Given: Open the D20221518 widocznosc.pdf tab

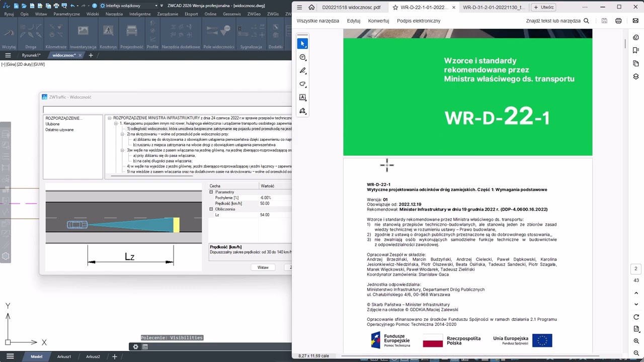Looking at the screenshot, I should (351, 8).
